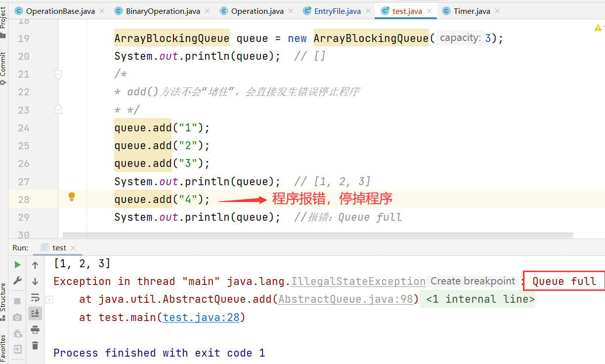The image size is (605, 364).
Task: Close the BinaryOperation.java tab
Action: click(x=208, y=11)
